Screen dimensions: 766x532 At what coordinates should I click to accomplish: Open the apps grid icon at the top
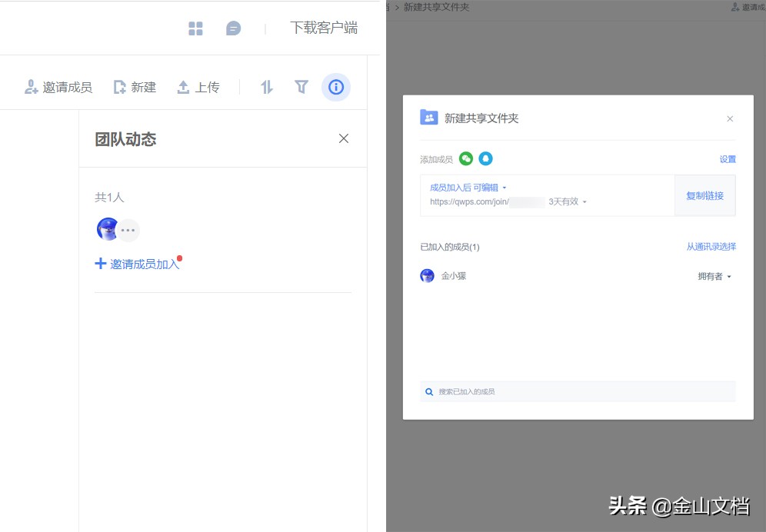click(x=195, y=28)
